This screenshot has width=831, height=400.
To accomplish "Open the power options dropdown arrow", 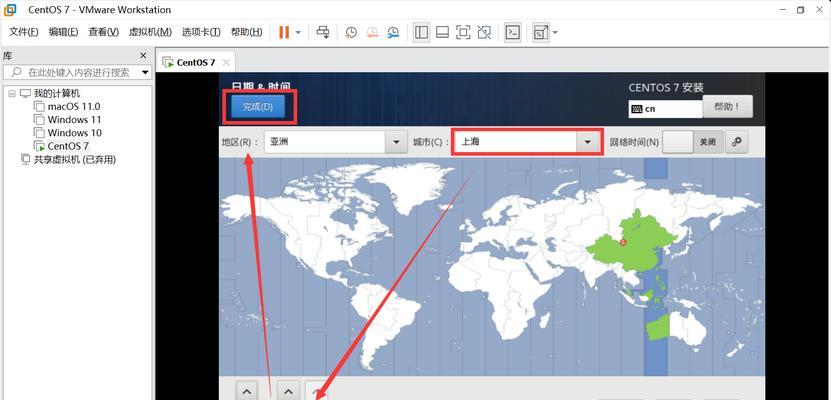I will (x=298, y=32).
